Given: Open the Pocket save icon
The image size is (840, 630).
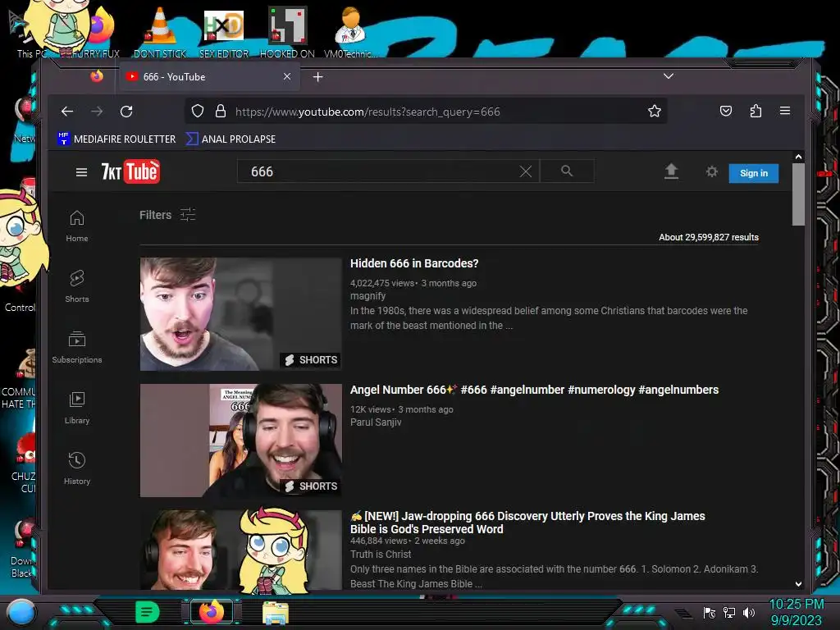Looking at the screenshot, I should (726, 111).
